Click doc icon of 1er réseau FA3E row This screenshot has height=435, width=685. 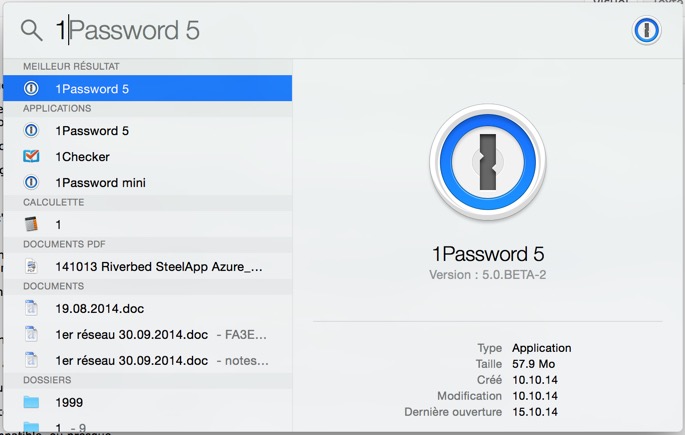pos(31,334)
